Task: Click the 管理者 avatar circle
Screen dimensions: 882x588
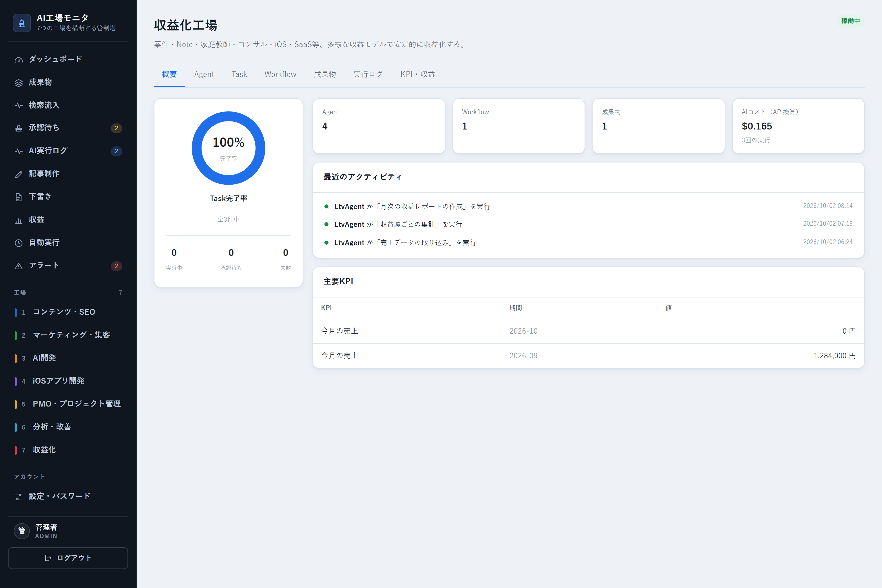Action: [x=22, y=531]
